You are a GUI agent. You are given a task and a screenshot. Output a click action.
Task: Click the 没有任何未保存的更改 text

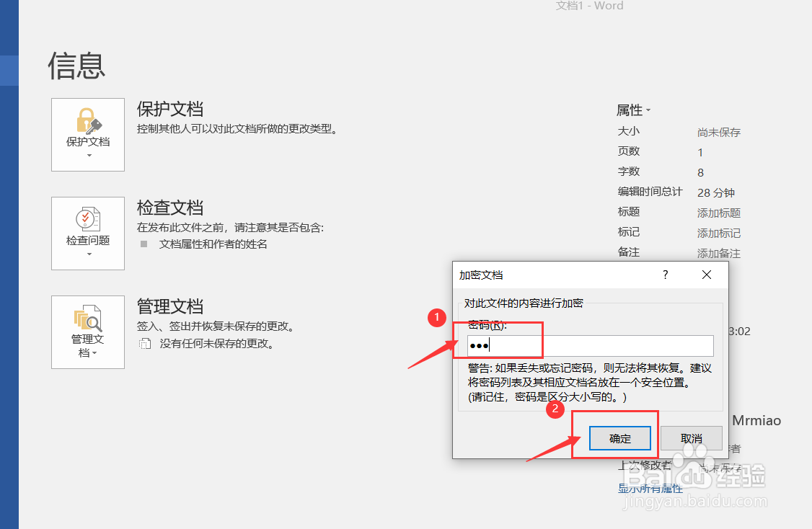click(x=216, y=343)
